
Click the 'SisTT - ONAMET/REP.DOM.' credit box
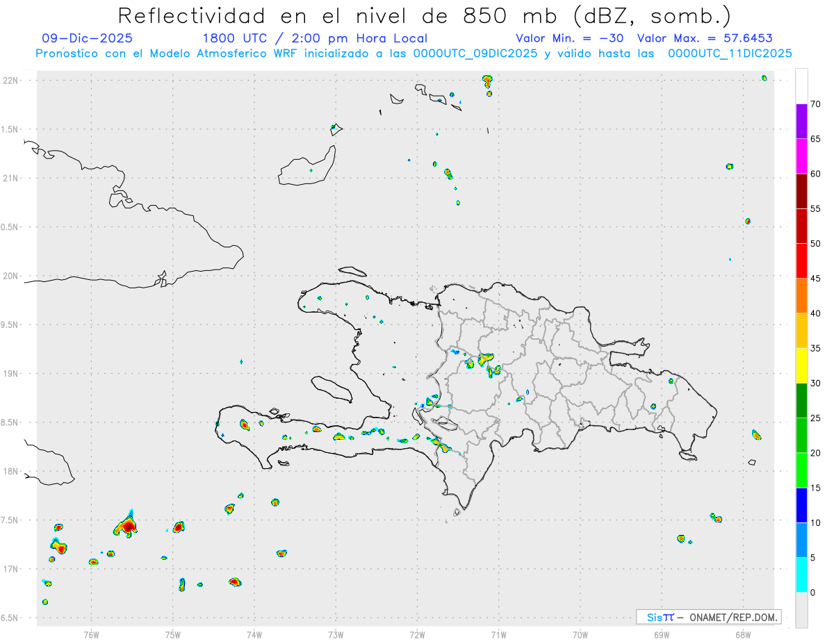[x=708, y=617]
